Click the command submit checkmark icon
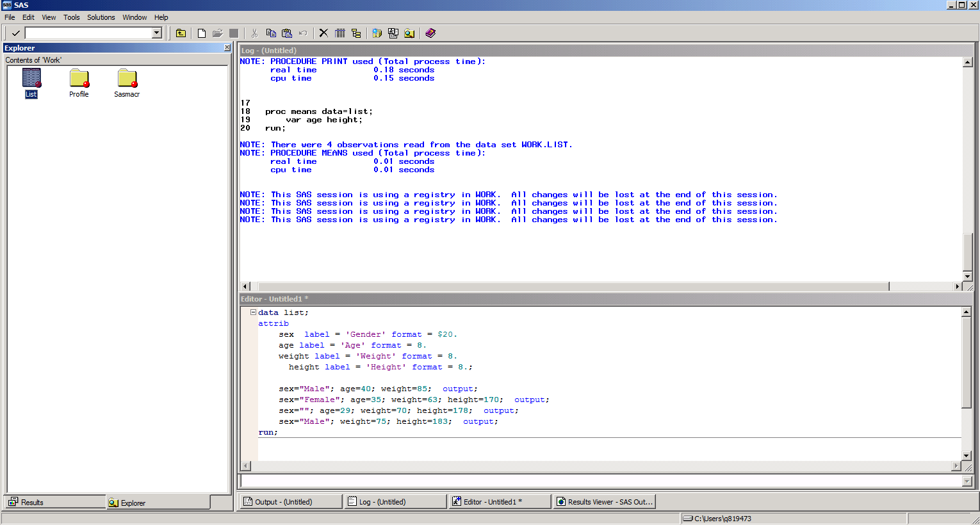This screenshot has width=980, height=525. coord(16,33)
